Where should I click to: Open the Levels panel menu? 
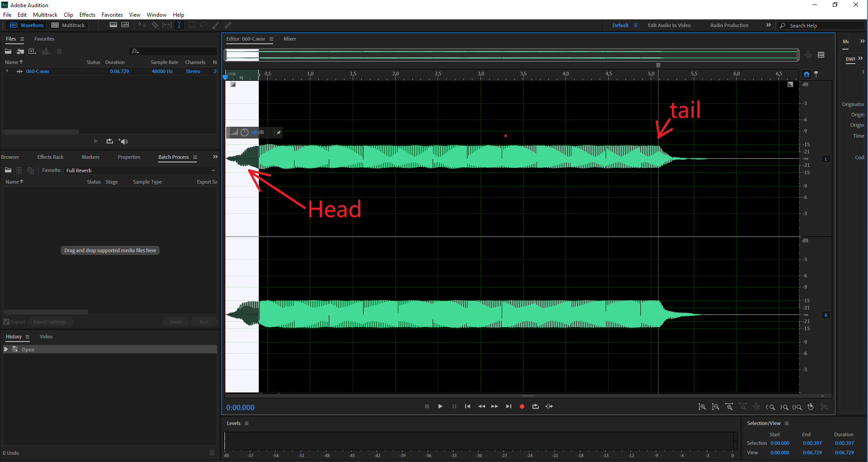[247, 424]
